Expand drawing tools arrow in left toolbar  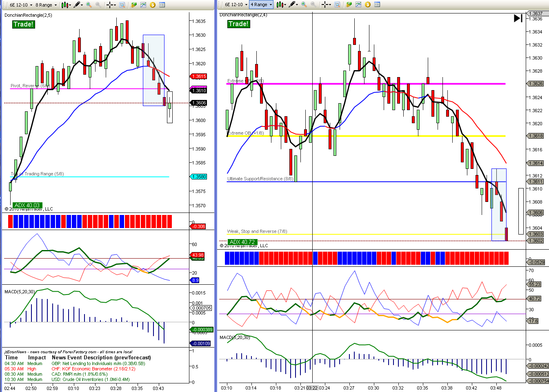(82, 5)
